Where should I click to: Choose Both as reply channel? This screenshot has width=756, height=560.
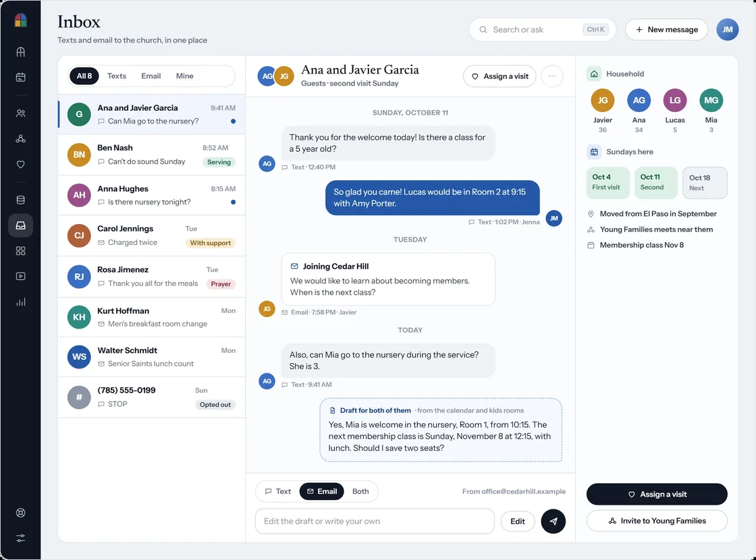[360, 491]
